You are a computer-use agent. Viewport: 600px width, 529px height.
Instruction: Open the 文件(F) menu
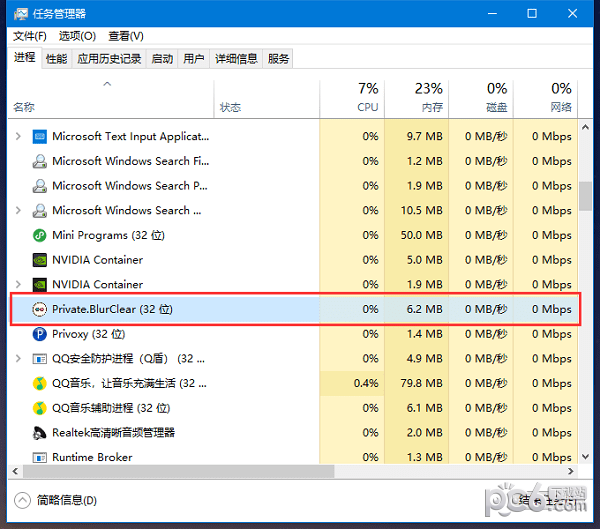30,36
